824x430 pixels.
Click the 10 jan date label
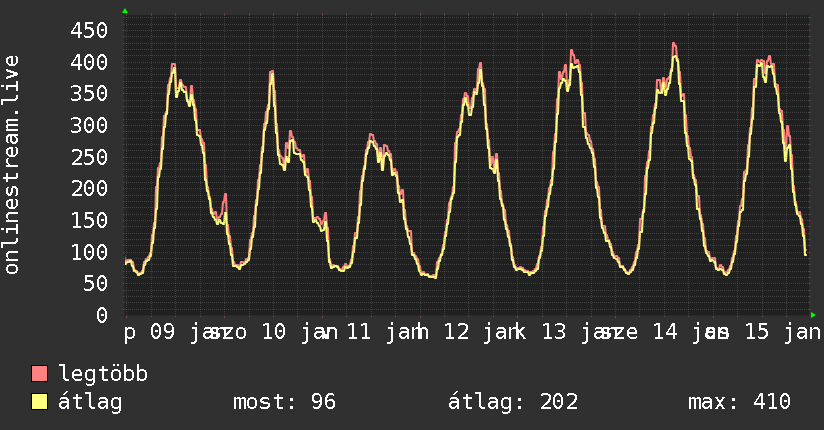[300, 332]
